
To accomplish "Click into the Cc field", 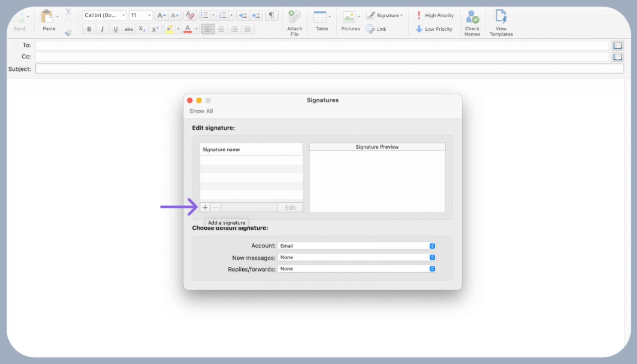I will click(322, 57).
